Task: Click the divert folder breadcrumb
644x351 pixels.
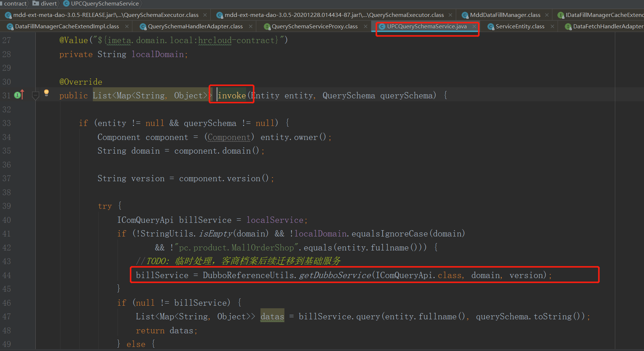Action: [45, 4]
